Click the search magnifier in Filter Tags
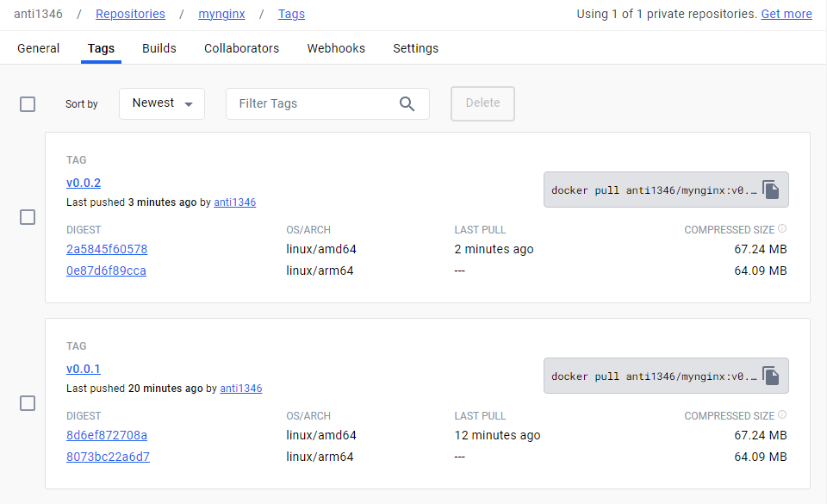Image resolution: width=827 pixels, height=504 pixels. point(407,104)
